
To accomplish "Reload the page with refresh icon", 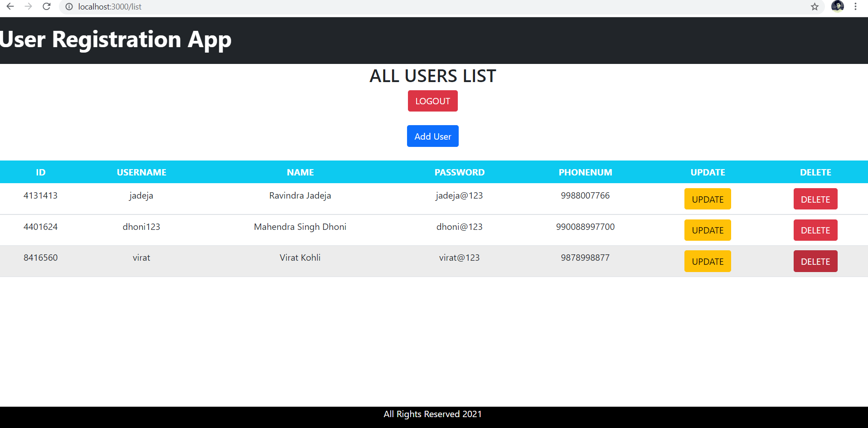I will [x=46, y=6].
